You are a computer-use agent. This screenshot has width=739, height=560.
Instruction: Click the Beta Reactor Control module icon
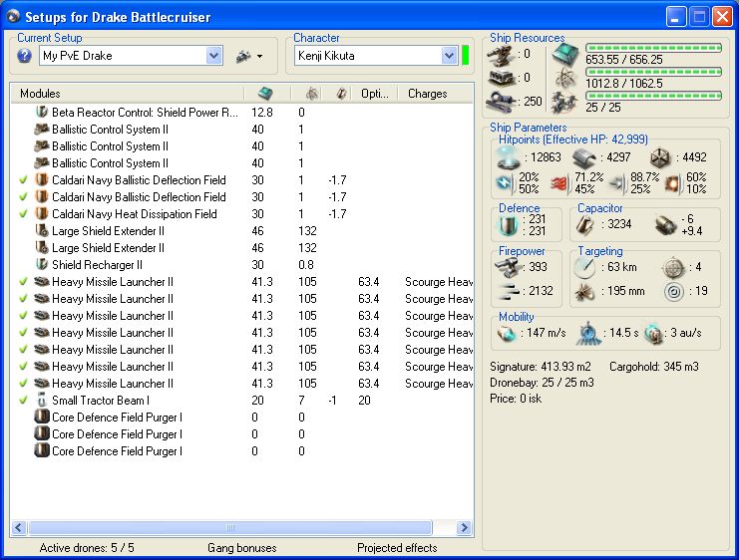42,113
